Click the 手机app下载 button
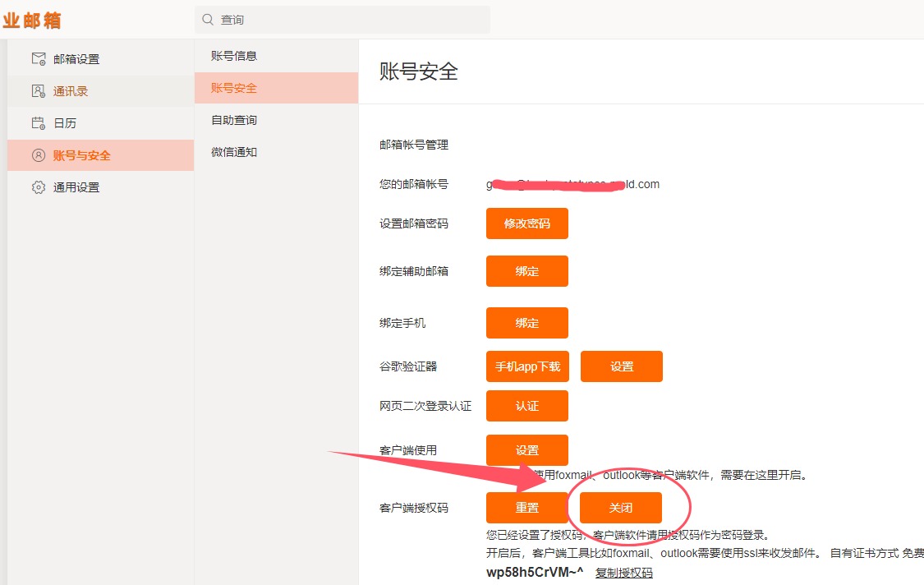Screen dimensions: 924x585 pyautogui.click(x=527, y=366)
